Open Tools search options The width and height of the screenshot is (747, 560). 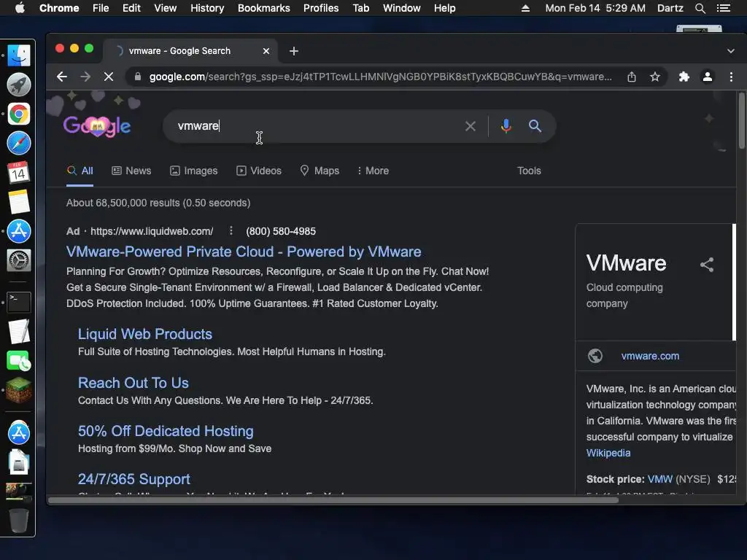tap(529, 171)
